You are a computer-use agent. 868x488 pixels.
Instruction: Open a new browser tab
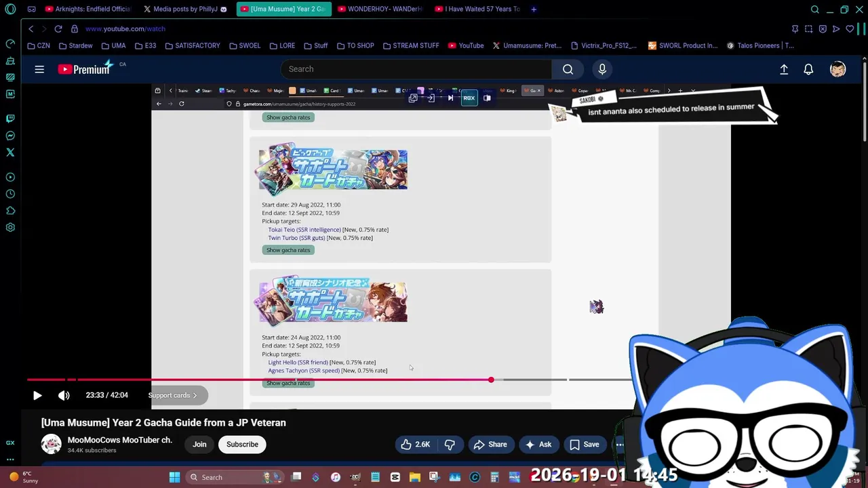[x=534, y=9]
